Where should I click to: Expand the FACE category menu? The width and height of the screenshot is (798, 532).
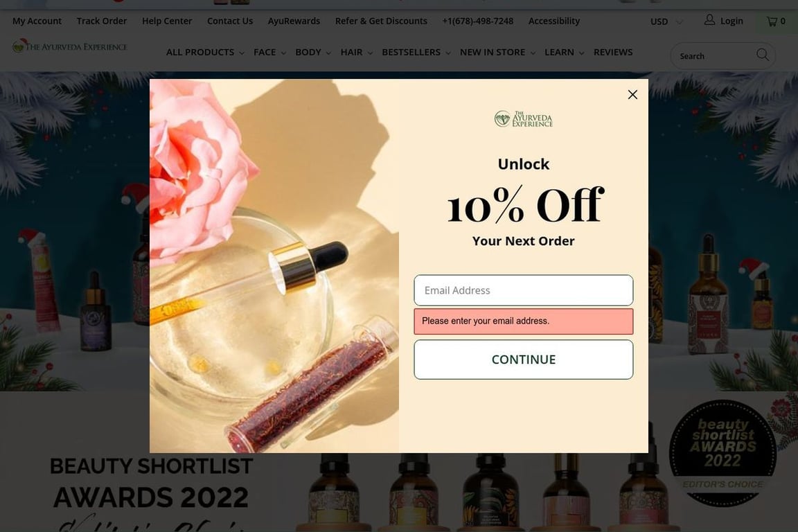point(269,52)
